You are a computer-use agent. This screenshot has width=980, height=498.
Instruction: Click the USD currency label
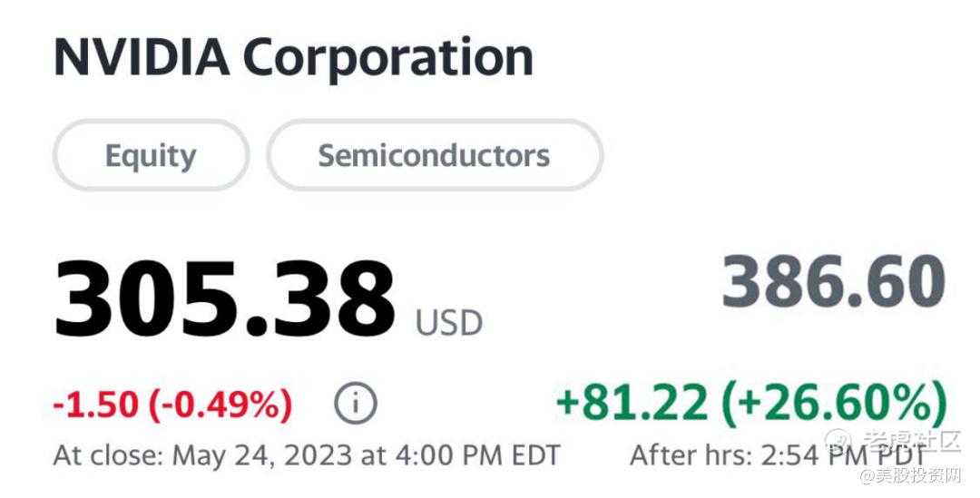(x=449, y=323)
